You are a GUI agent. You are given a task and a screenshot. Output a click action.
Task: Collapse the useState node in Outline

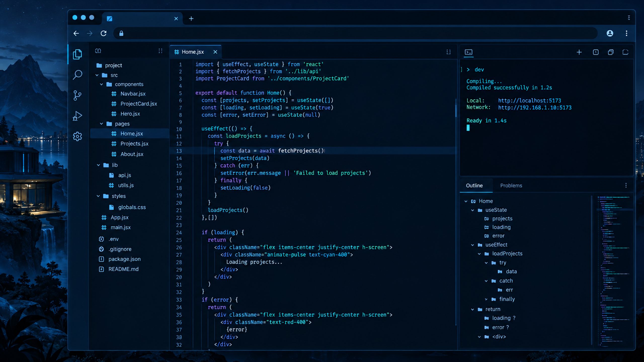click(472, 210)
